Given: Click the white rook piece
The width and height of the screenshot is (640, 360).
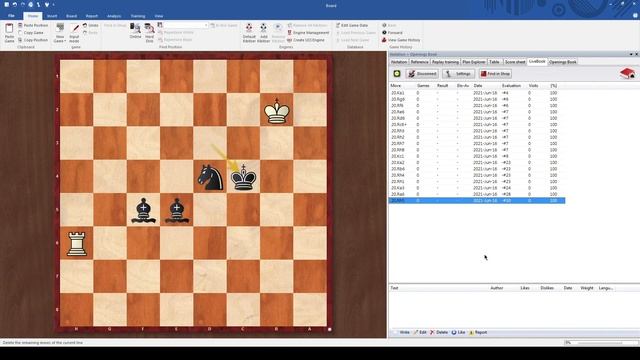Looking at the screenshot, I should point(77,244).
